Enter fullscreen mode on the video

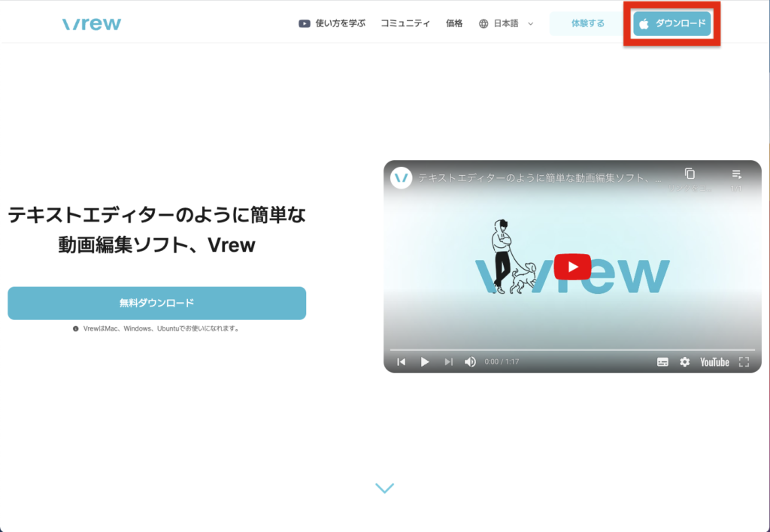[x=744, y=362]
